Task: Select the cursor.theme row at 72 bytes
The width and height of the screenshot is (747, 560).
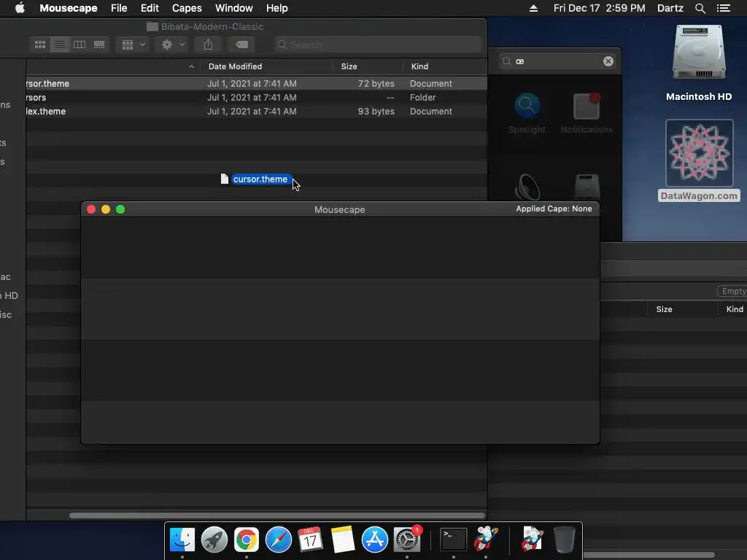Action: point(256,83)
